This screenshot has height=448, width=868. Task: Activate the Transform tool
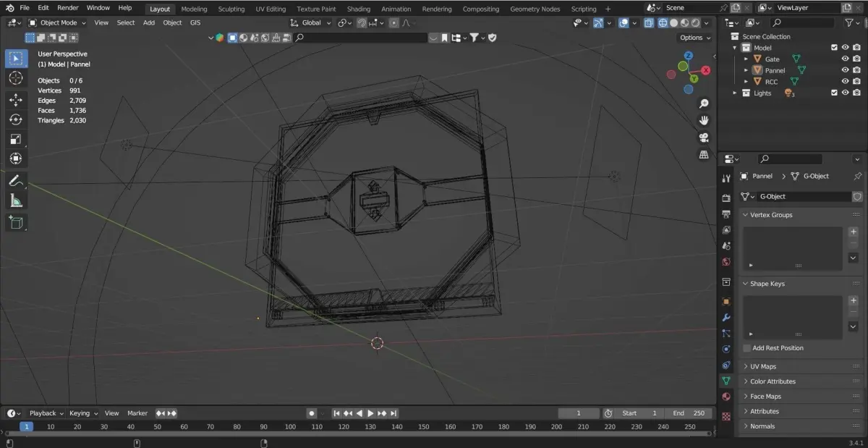tap(16, 159)
